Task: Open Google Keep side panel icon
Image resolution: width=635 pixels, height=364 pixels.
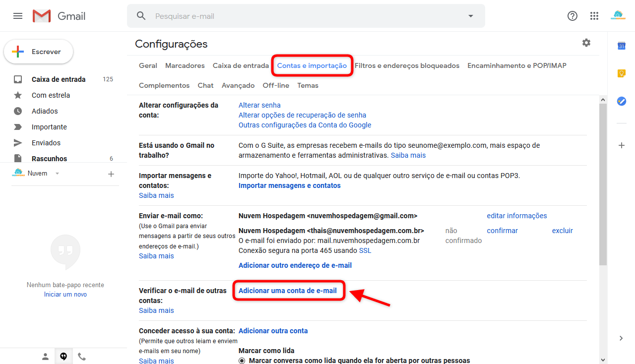Action: 621,73
